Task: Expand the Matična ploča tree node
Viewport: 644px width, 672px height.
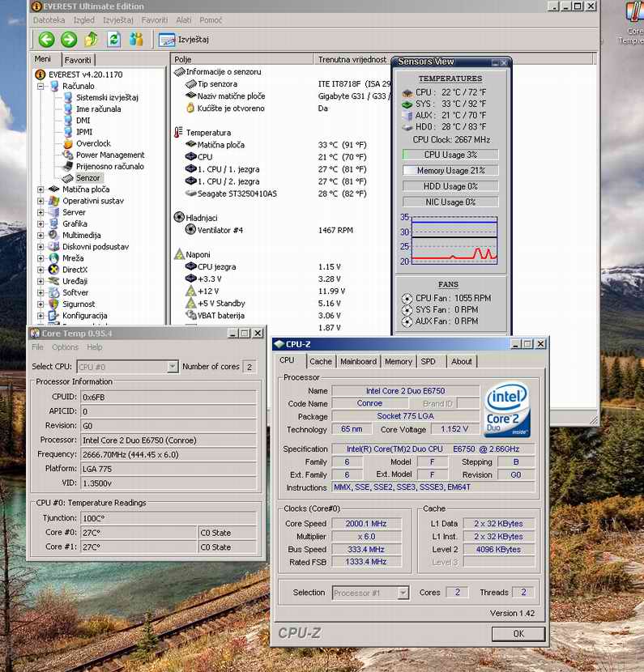Action: click(41, 189)
